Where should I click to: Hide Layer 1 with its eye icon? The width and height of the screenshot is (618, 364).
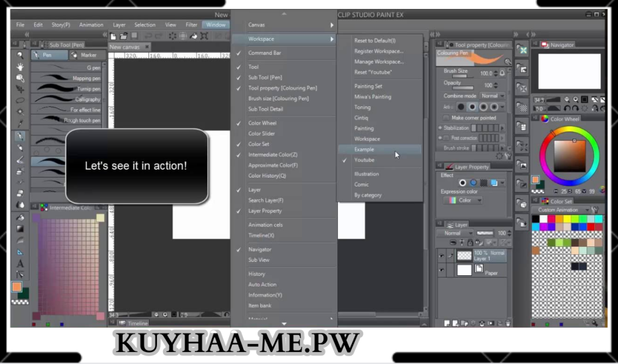coord(441,255)
